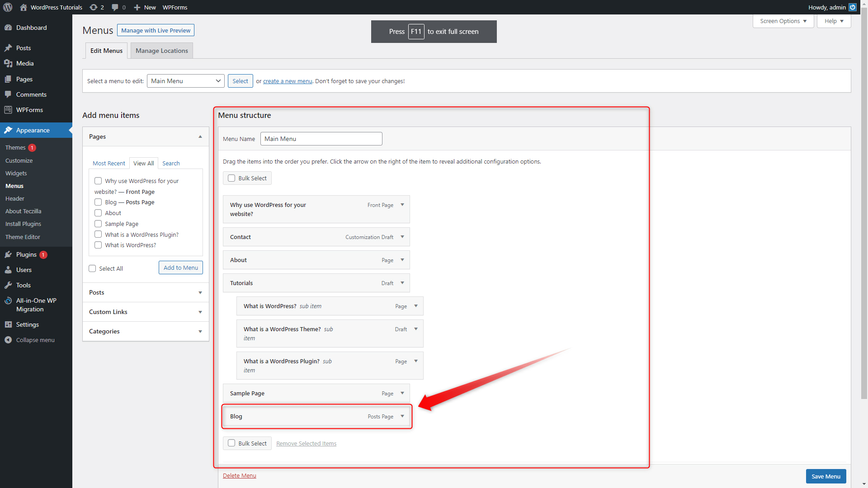This screenshot has height=488, width=868.
Task: Click the Themes update badge showing 1
Action: (x=32, y=148)
